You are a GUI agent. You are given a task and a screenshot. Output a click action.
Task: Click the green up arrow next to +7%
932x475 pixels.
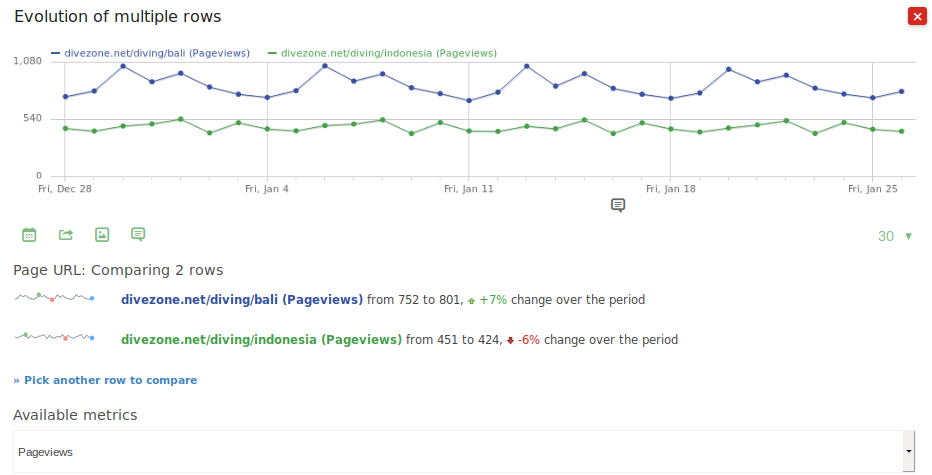point(471,300)
